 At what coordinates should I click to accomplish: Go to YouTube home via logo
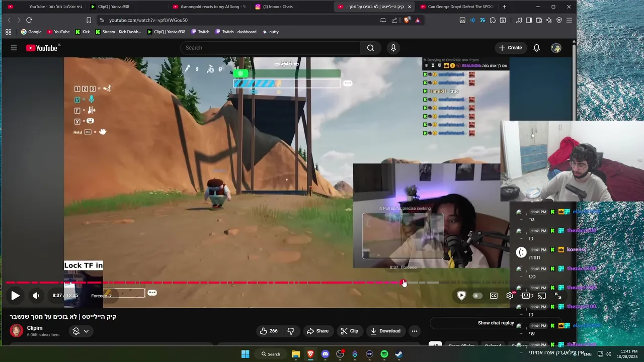(x=42, y=48)
